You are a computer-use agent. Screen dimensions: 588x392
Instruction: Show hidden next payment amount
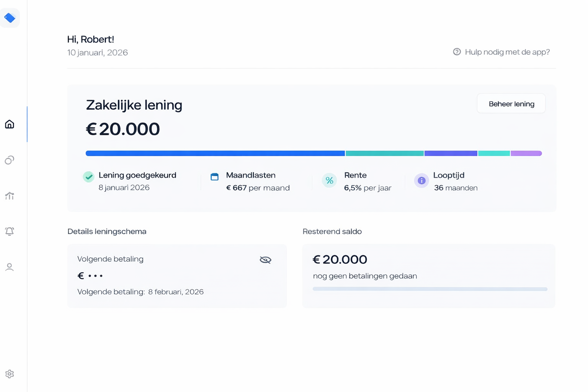(x=265, y=260)
